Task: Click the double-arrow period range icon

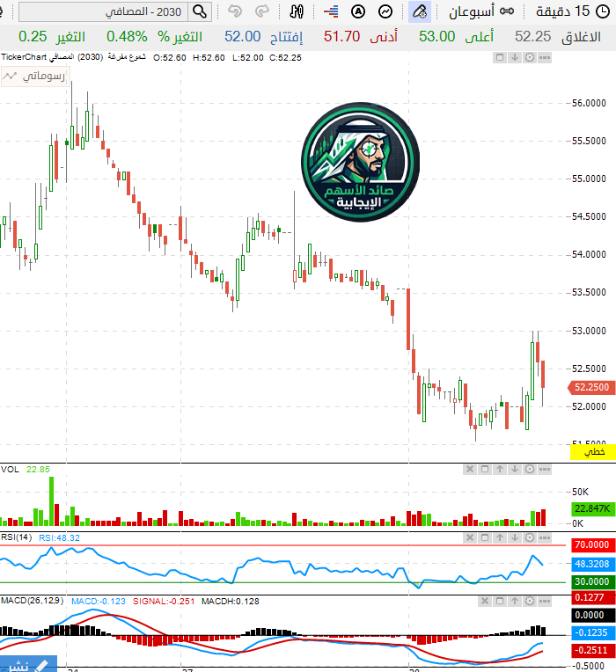Action: pos(507,11)
